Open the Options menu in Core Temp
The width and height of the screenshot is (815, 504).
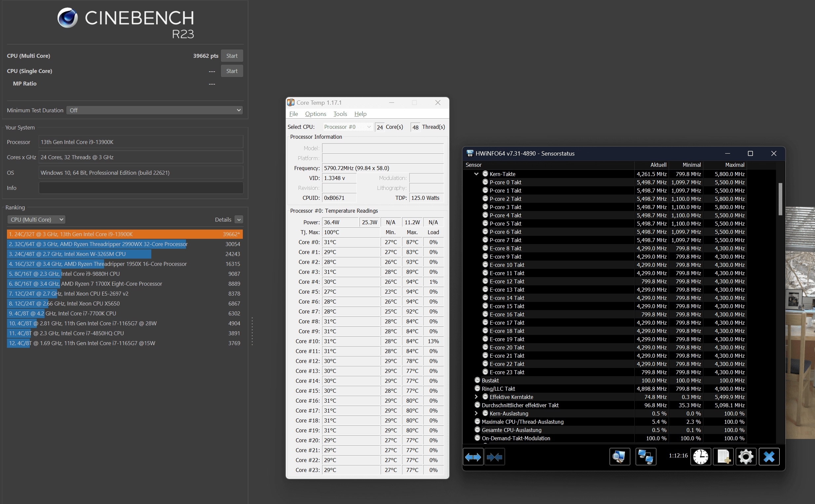(x=315, y=114)
